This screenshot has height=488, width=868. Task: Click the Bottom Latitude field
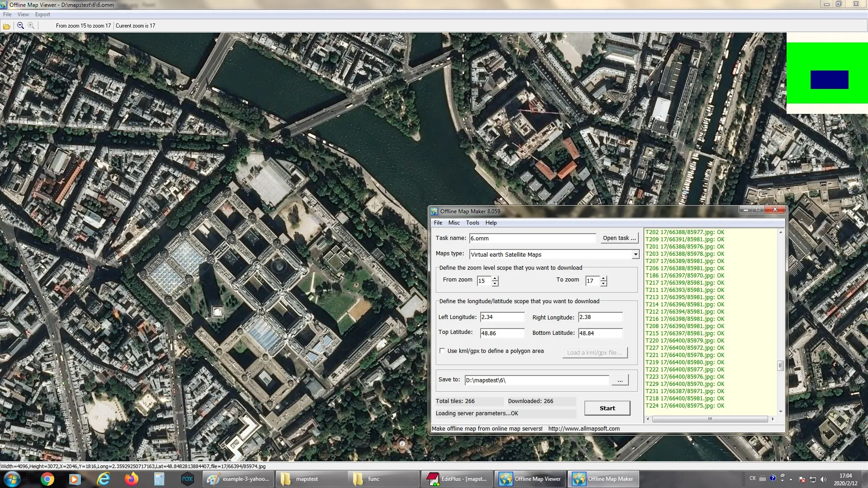600,333
